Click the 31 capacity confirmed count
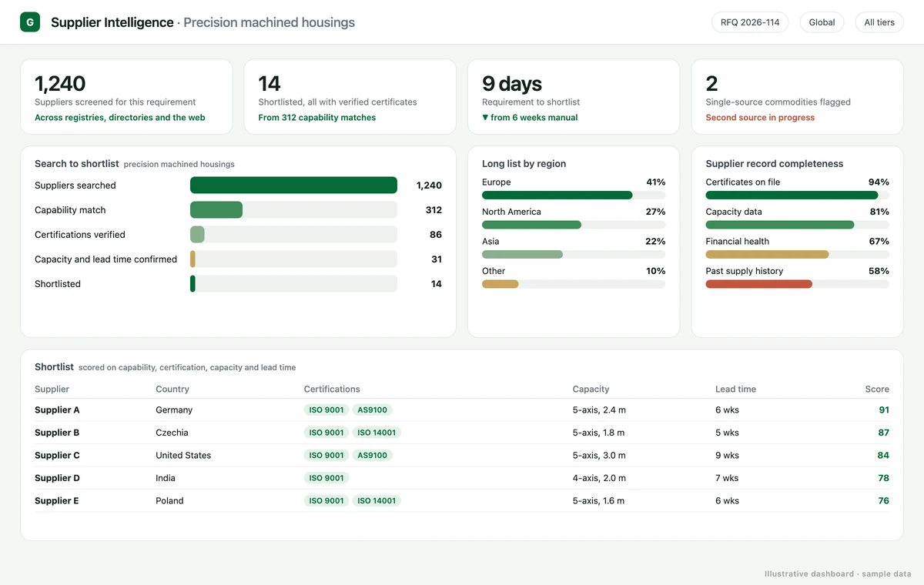The width and height of the screenshot is (924, 585). pyautogui.click(x=437, y=259)
